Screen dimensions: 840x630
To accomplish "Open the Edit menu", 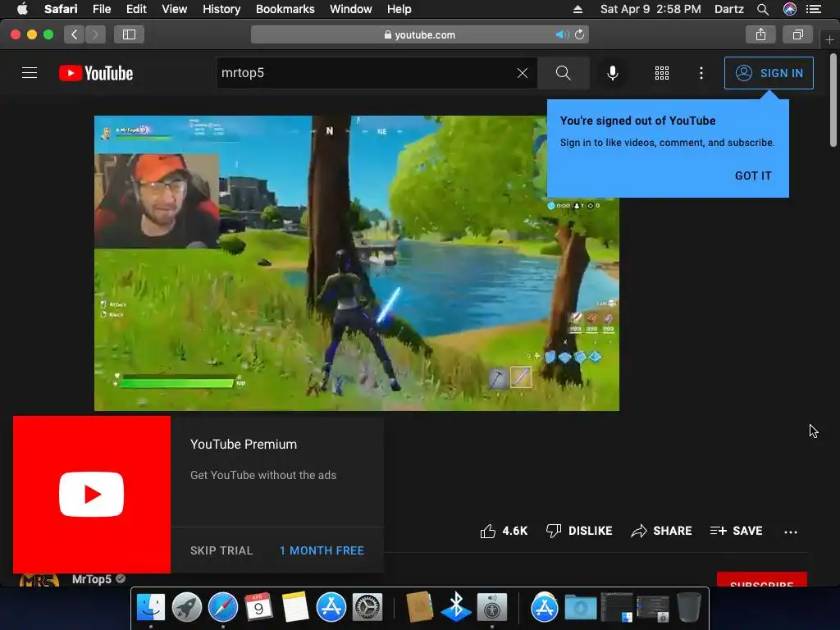I will click(x=136, y=9).
